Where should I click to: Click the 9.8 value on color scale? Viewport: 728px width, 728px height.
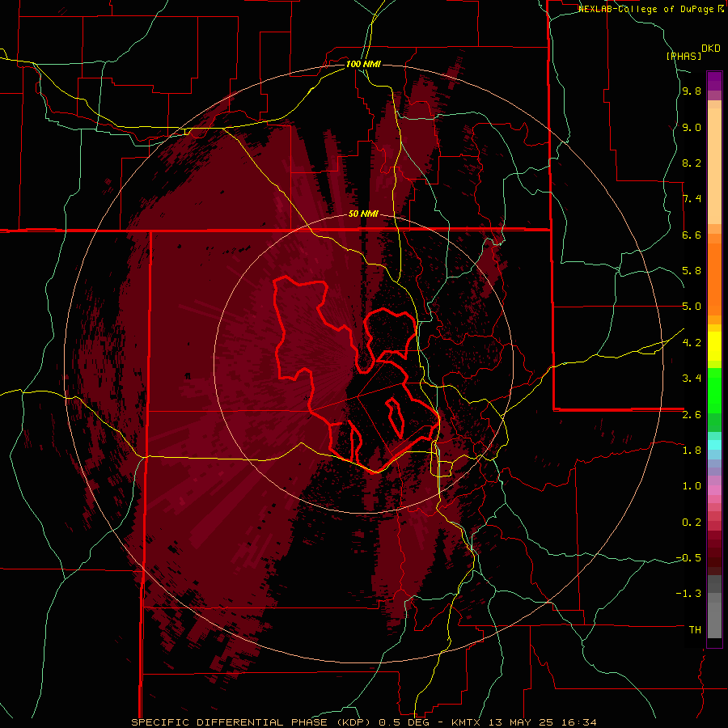692,91
